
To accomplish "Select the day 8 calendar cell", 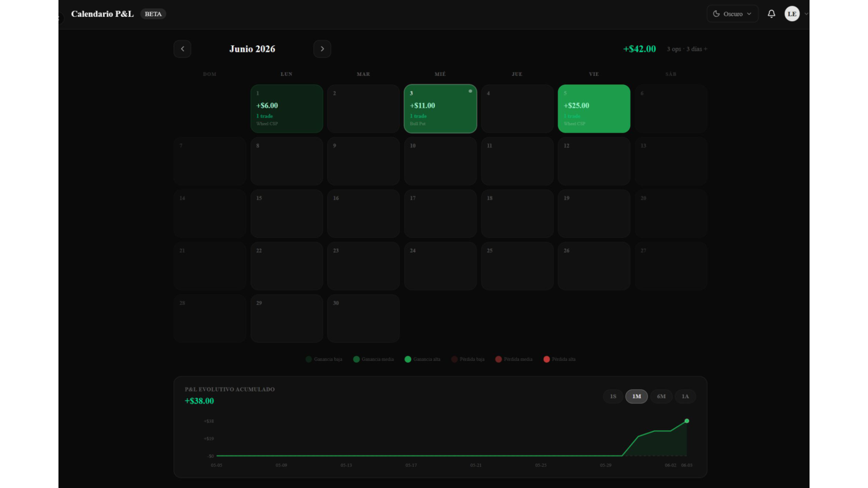I will [287, 161].
